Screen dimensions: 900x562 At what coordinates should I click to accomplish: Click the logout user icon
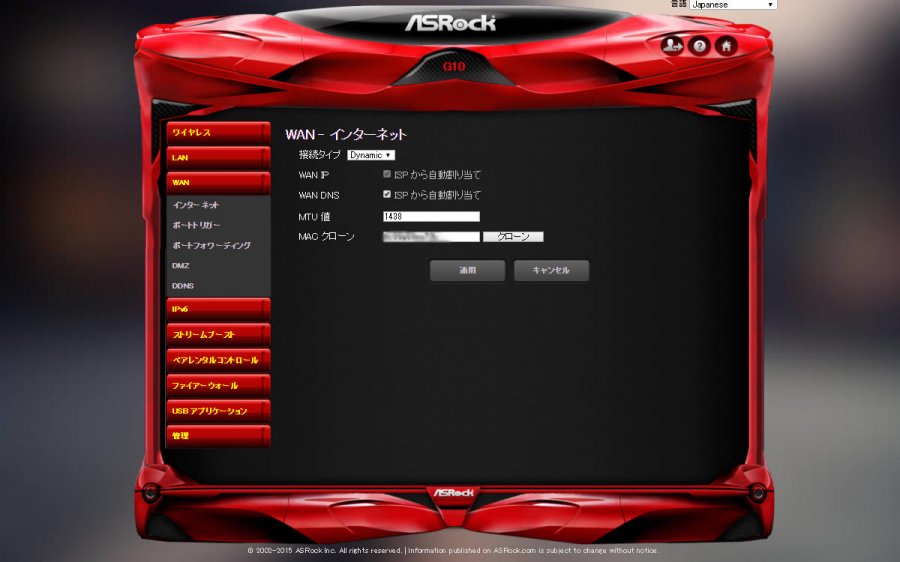click(x=672, y=45)
